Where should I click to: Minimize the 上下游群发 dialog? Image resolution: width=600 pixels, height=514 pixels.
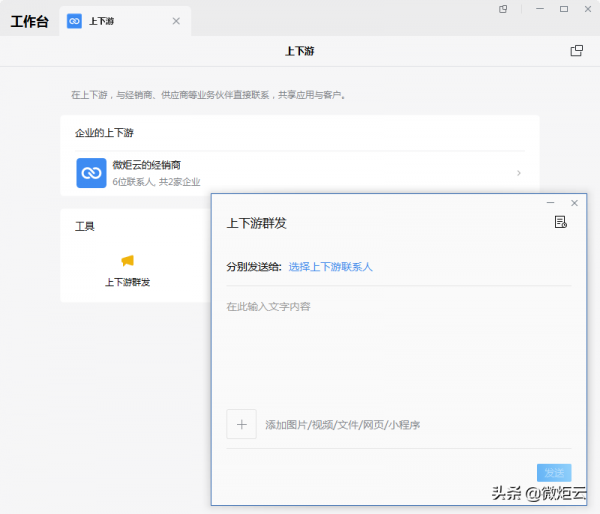pyautogui.click(x=550, y=202)
